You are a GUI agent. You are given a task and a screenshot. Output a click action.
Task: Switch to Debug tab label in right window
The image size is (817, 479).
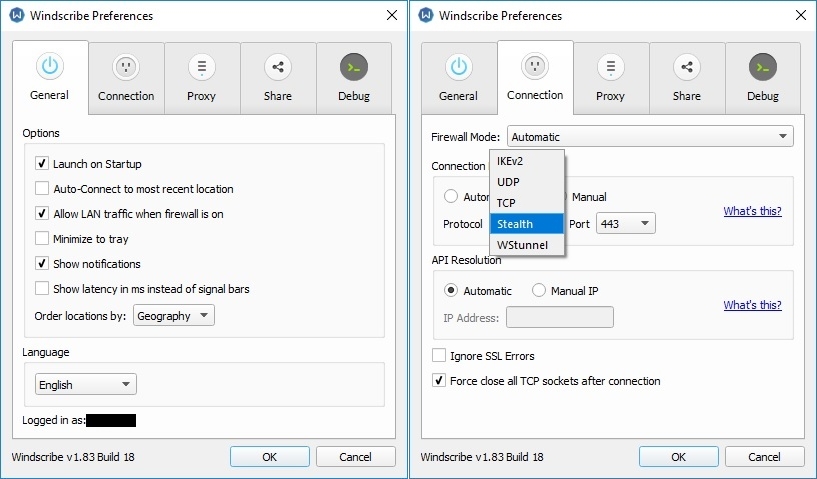point(763,96)
